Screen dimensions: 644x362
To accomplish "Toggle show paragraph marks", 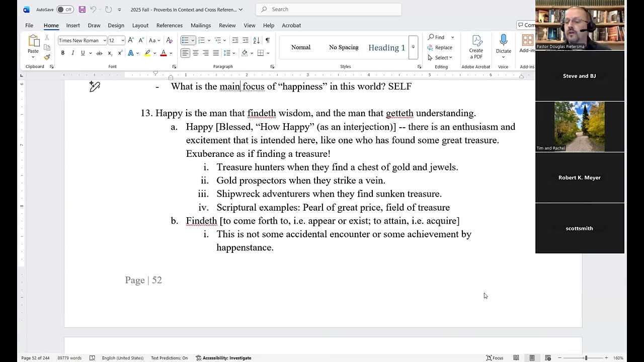I will coord(267,40).
